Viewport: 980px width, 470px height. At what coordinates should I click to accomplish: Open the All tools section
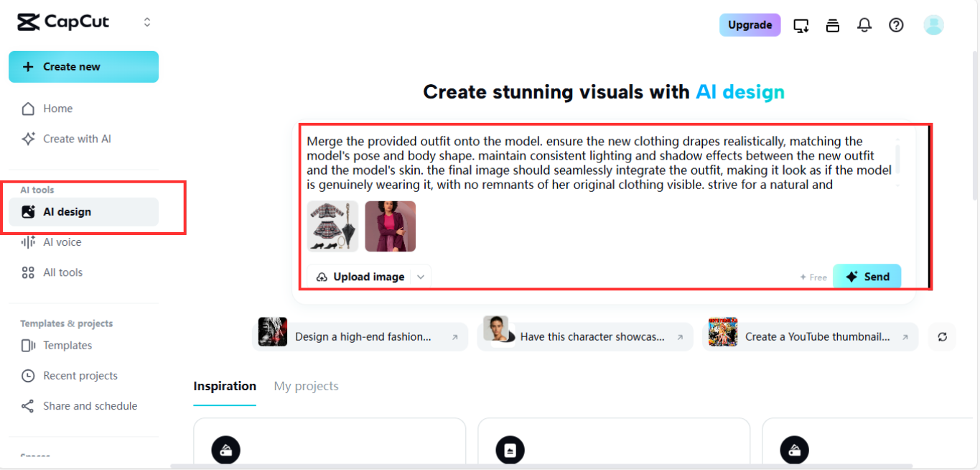63,272
